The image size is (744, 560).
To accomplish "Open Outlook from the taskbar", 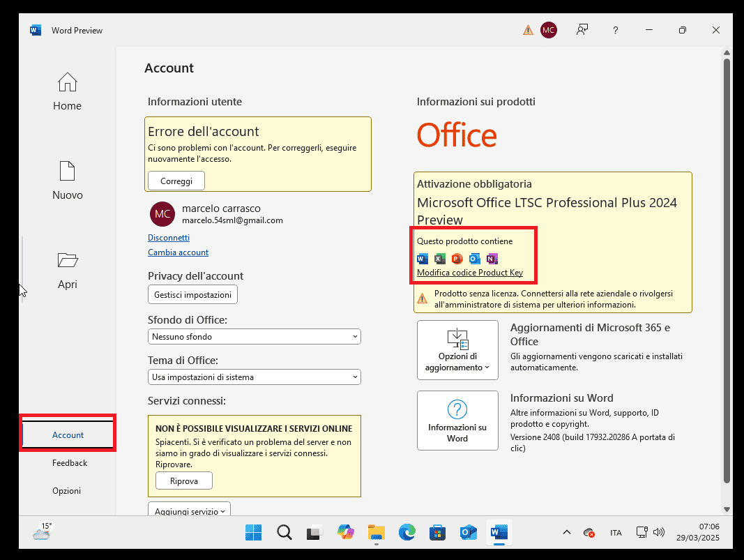I will [468, 533].
